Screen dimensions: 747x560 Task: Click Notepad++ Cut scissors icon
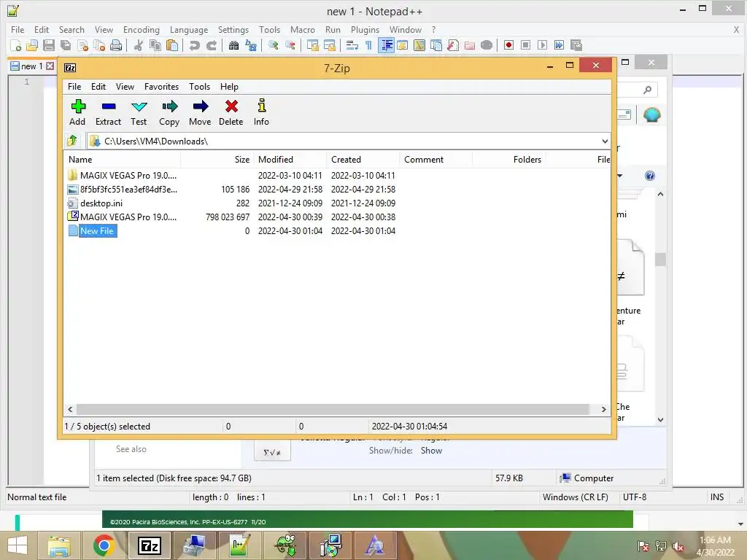pos(139,45)
